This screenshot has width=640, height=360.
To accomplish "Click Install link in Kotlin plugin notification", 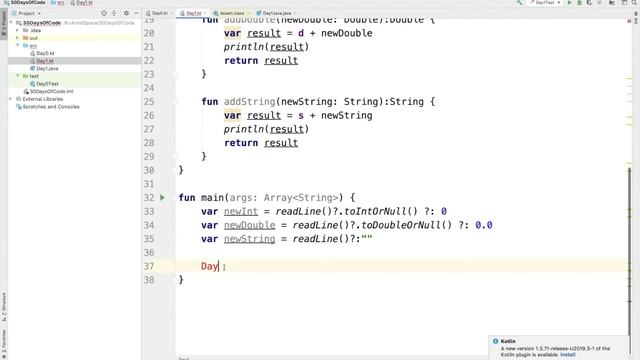I will (x=567, y=355).
